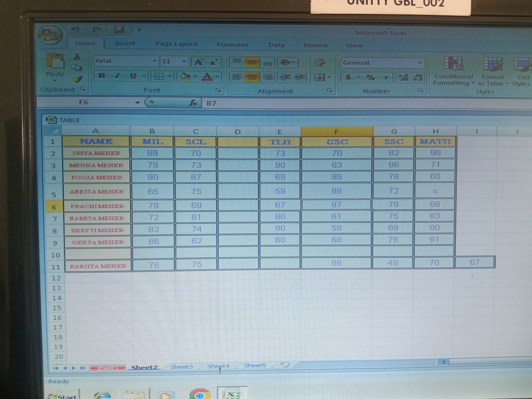Toggle Bold formatting
This screenshot has height=399, width=532.
click(102, 76)
